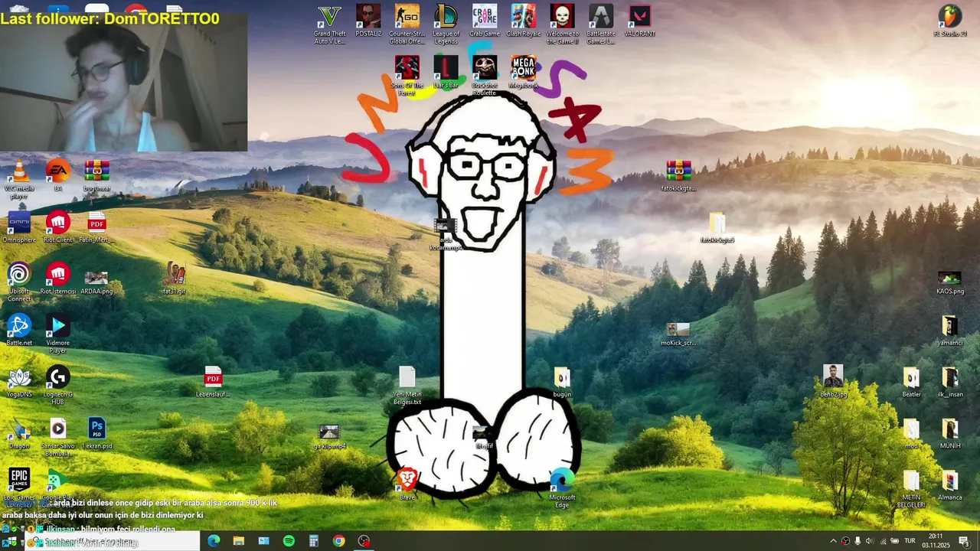Click the Clash Royale desktop icon
Screen dimensions: 980x551
[524, 21]
